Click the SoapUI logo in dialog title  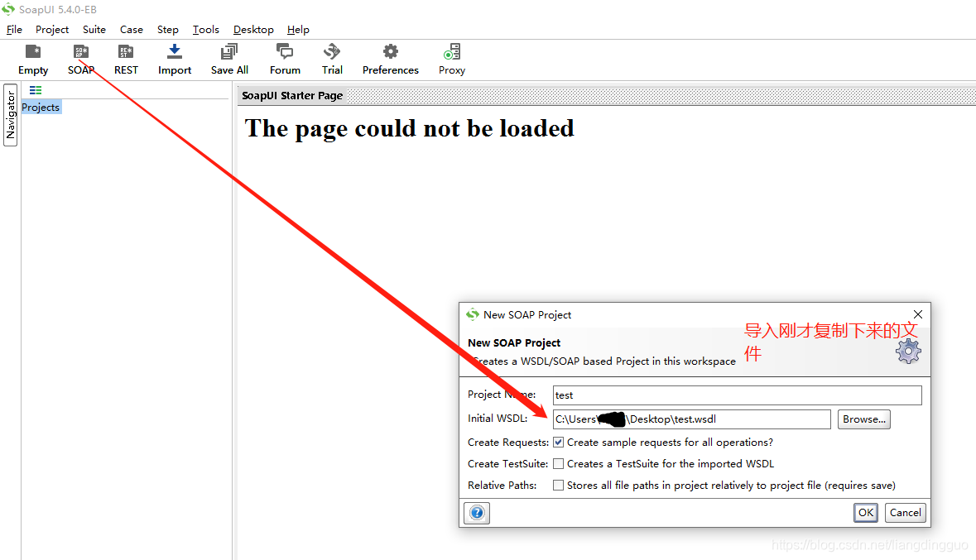(x=473, y=314)
